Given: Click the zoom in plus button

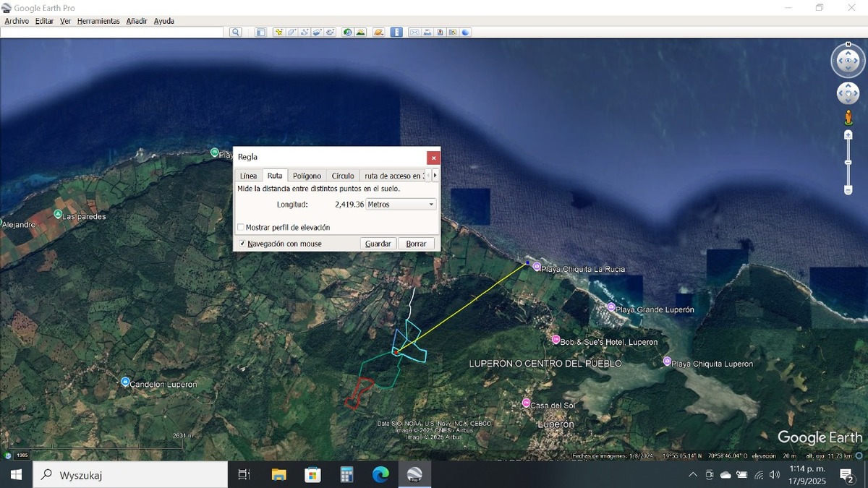Looking at the screenshot, I should [x=848, y=134].
